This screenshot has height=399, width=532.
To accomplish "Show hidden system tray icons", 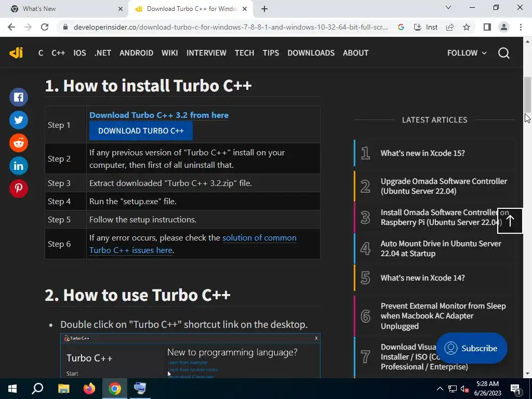I will (440, 389).
